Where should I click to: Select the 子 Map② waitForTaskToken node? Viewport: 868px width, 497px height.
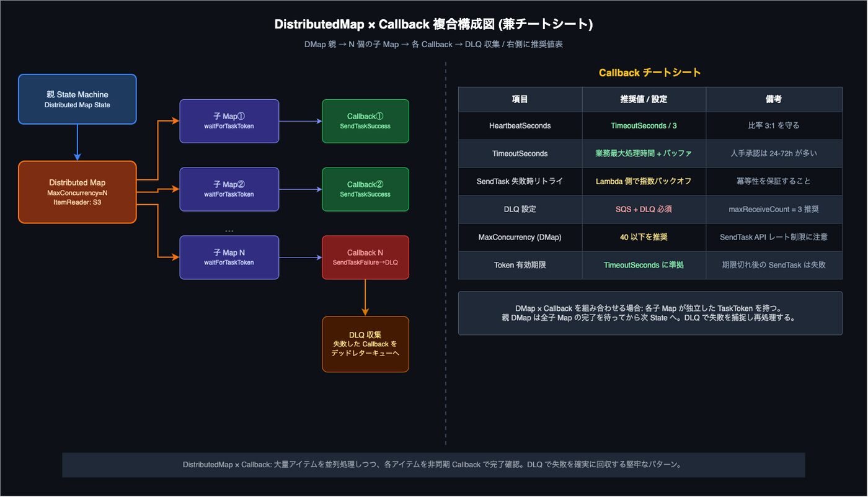[229, 189]
